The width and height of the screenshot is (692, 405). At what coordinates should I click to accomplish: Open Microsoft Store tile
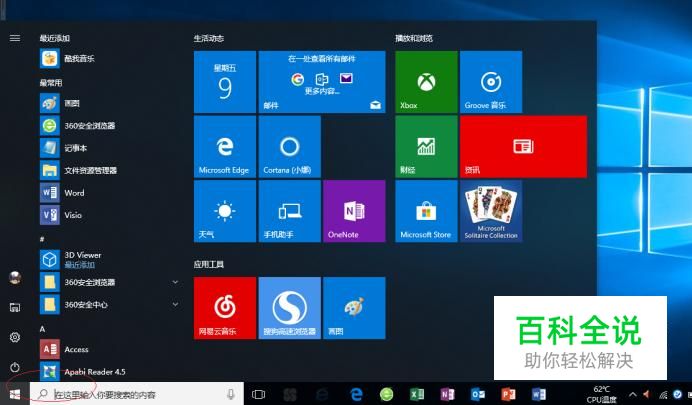tap(425, 211)
